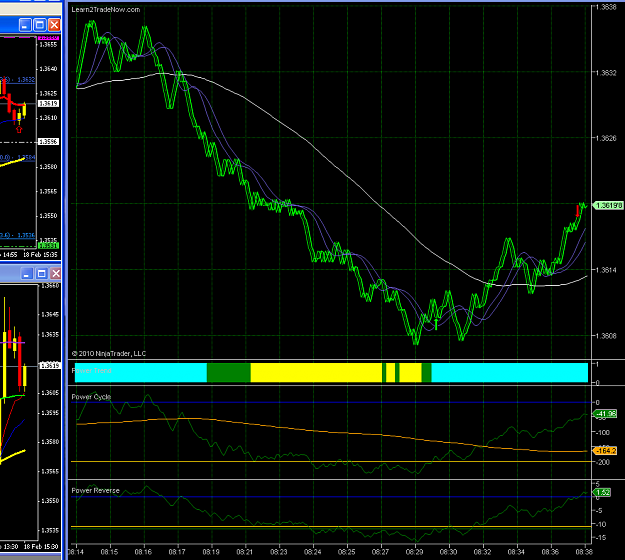Click the 1.52 Power Reverse value marker
The height and width of the screenshot is (560, 625).
[x=602, y=492]
